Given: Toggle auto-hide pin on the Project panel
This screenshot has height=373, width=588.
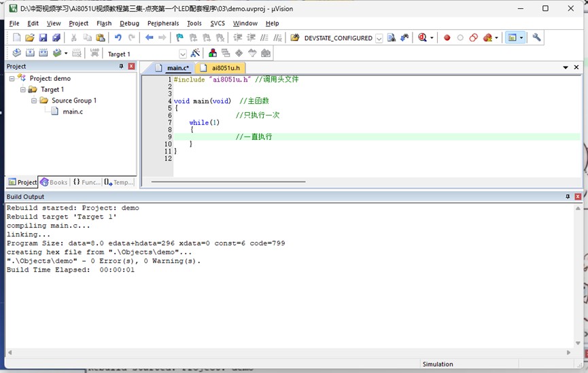Looking at the screenshot, I should pyautogui.click(x=122, y=67).
